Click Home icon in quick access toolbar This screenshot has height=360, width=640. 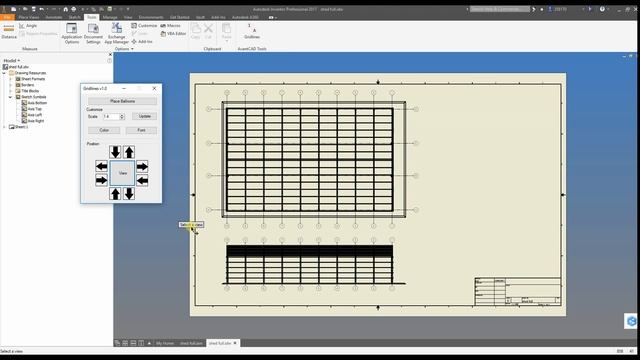(x=65, y=9)
